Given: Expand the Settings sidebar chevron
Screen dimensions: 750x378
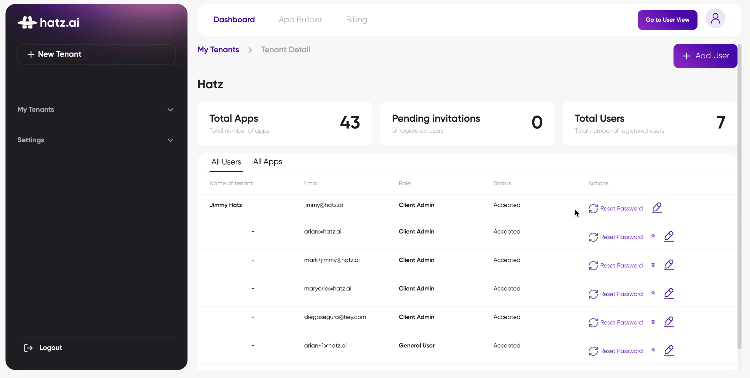Looking at the screenshot, I should click(x=170, y=140).
